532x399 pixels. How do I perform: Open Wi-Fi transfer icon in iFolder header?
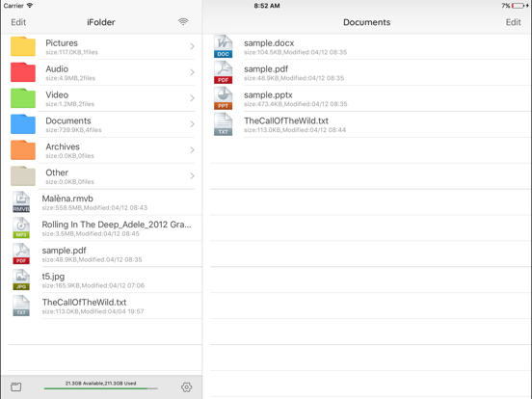click(x=183, y=22)
